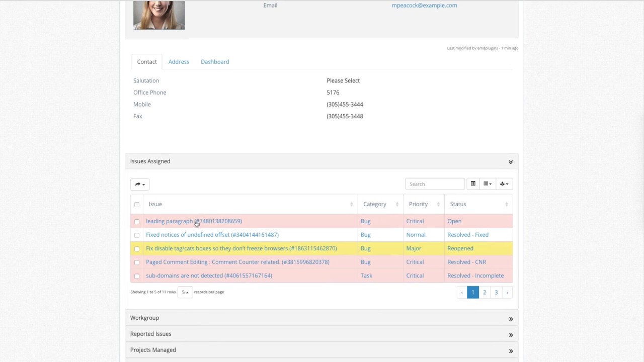Click the Search input field
The height and width of the screenshot is (362, 644).
pyautogui.click(x=435, y=184)
